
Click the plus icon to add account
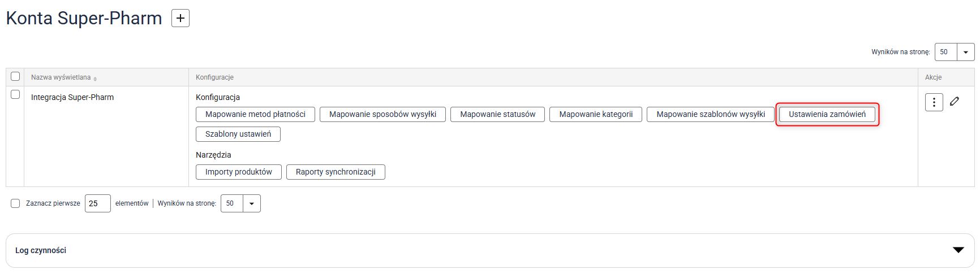pyautogui.click(x=180, y=18)
